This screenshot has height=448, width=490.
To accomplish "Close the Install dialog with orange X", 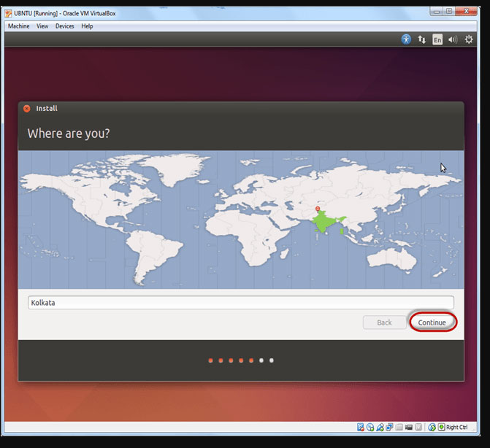I will pyautogui.click(x=27, y=108).
